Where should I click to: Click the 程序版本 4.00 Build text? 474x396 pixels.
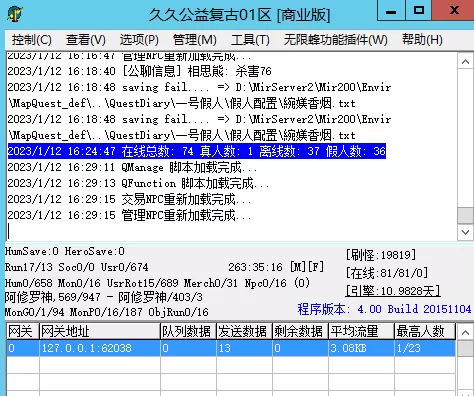[384, 309]
